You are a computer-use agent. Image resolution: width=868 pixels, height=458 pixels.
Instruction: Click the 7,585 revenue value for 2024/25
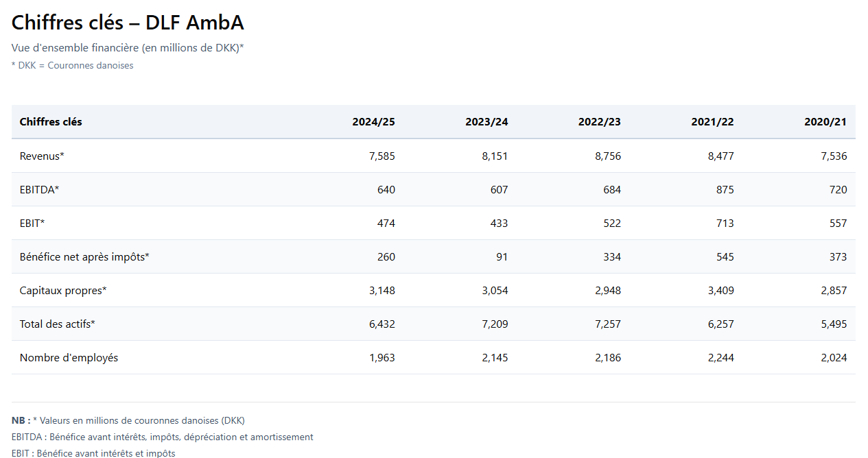tap(382, 156)
